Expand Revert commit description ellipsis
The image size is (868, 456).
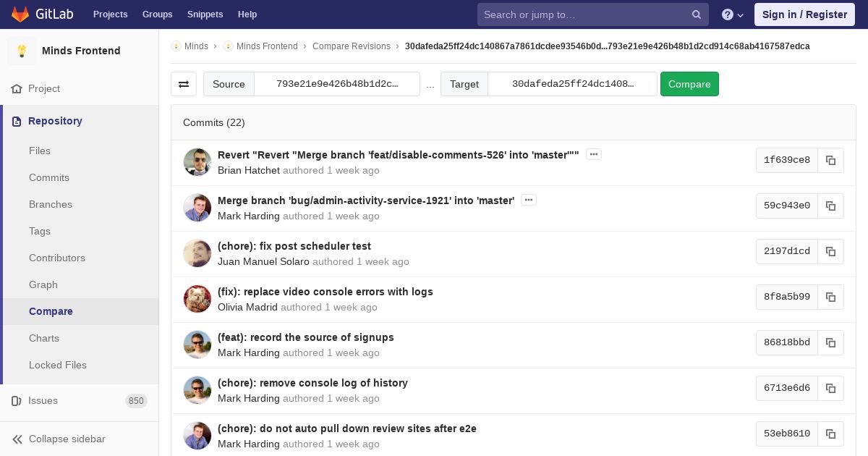pos(594,154)
